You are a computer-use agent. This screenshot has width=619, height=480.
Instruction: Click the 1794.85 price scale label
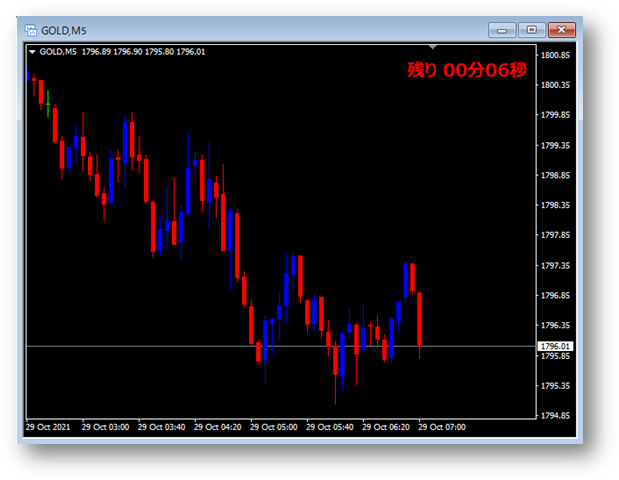(x=555, y=416)
